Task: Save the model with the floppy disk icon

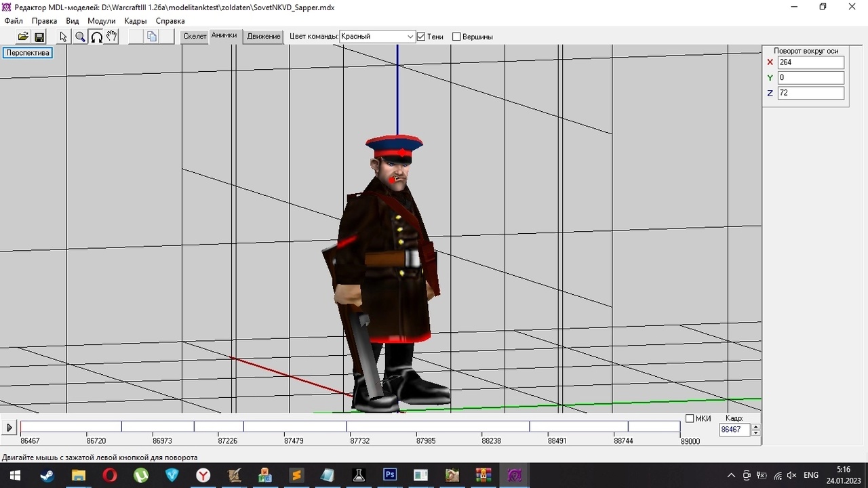Action: [39, 37]
